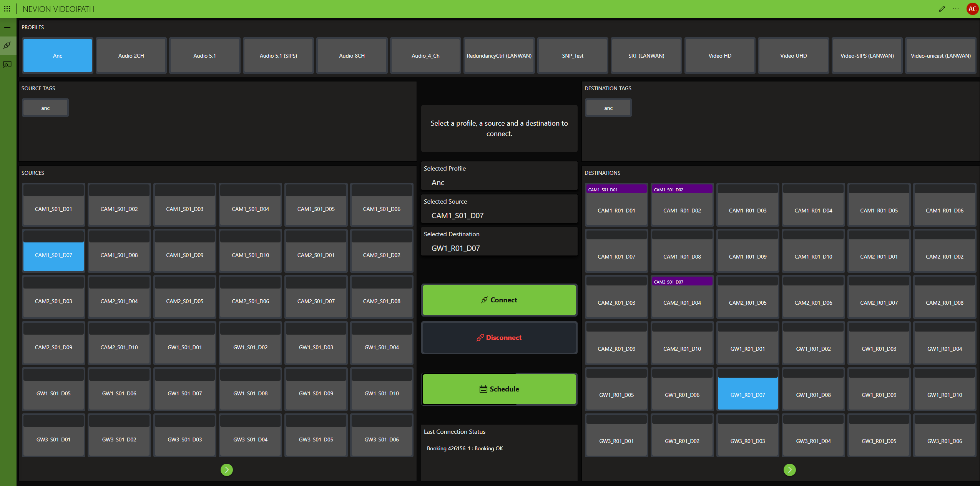The height and width of the screenshot is (486, 980).
Task: Click the RedundancyCtrl (LANWAN) profile tab
Action: coord(498,55)
